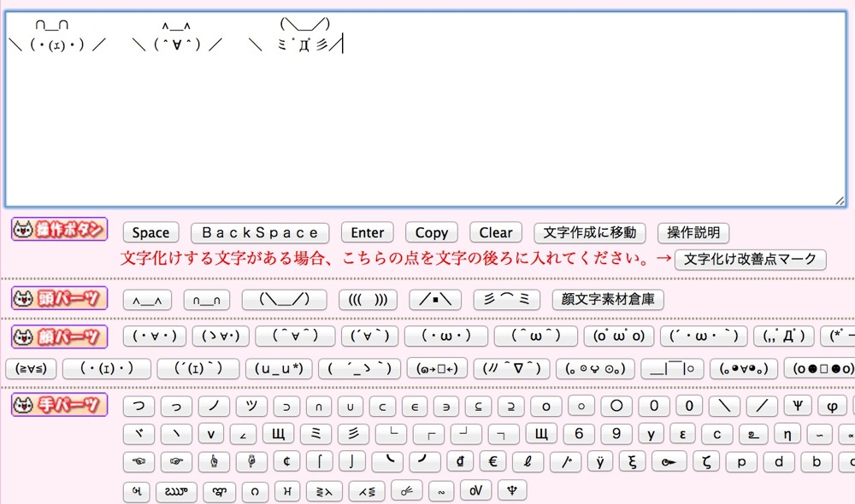Viewport: 855px width, 504px height.
Task: Insert the ≧ㅅ hand part
Action: (x=324, y=490)
